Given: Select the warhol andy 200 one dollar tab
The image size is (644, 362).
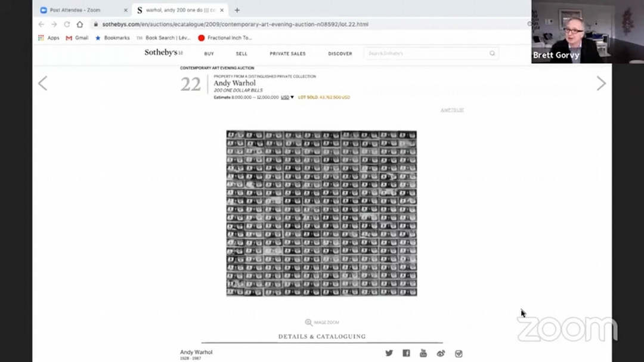Looking at the screenshot, I should 181,10.
